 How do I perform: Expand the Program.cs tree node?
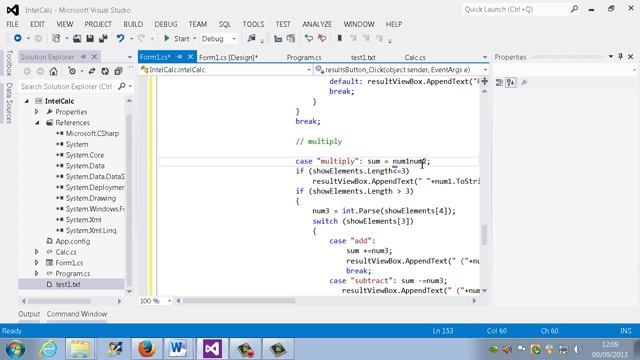[x=37, y=273]
